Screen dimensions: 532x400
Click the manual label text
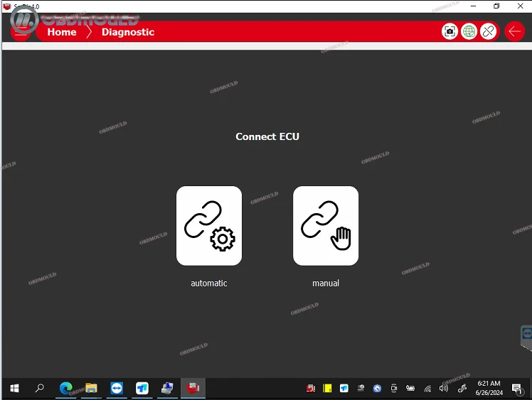tap(326, 283)
